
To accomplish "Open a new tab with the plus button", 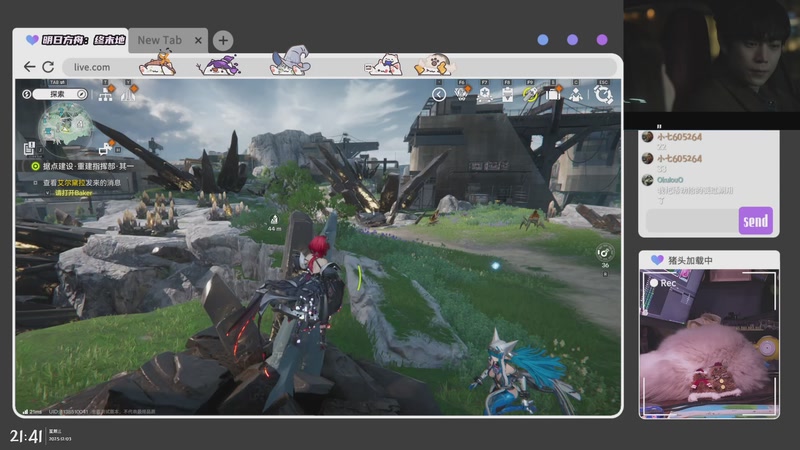I will tap(223, 40).
